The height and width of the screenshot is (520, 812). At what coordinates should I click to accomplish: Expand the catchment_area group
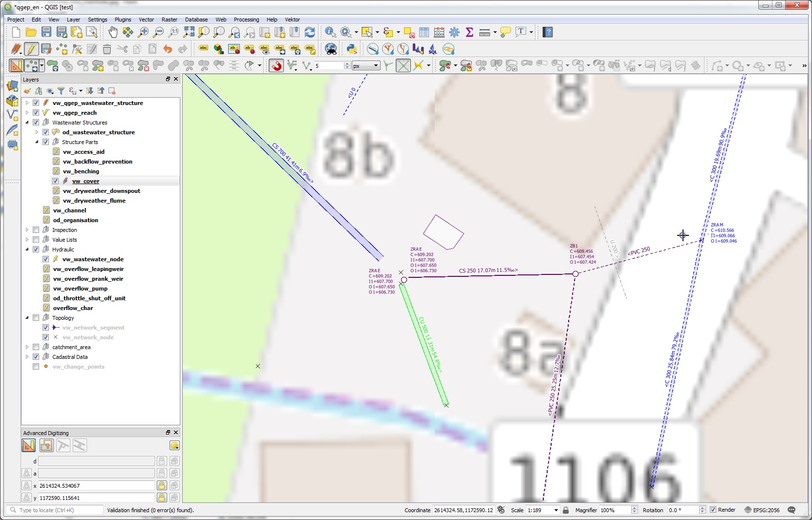(27, 347)
